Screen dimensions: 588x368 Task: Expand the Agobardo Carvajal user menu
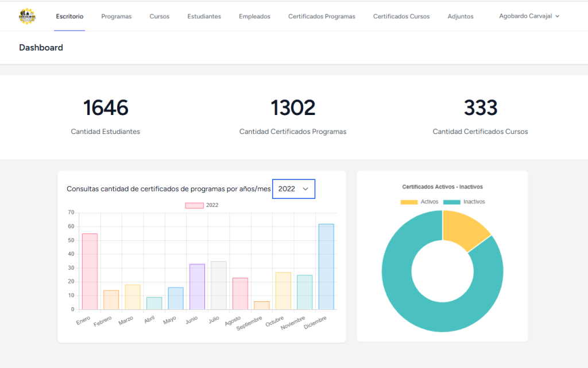coord(529,16)
